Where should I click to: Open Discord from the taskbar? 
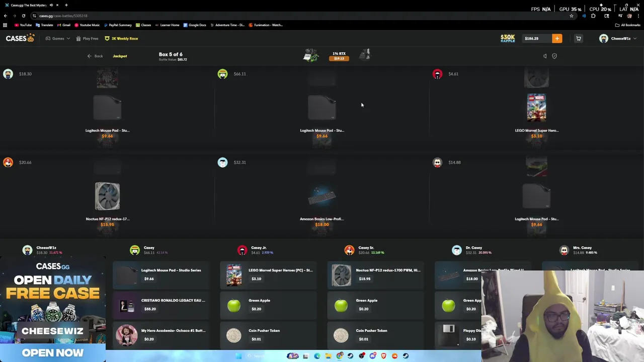(x=372, y=356)
